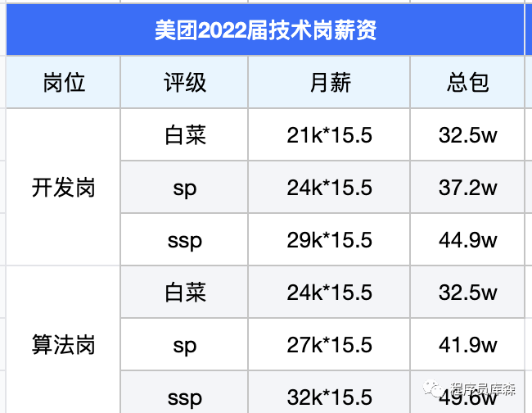
Task: Select the 44.9w total package cell
Action: pyautogui.click(x=468, y=240)
